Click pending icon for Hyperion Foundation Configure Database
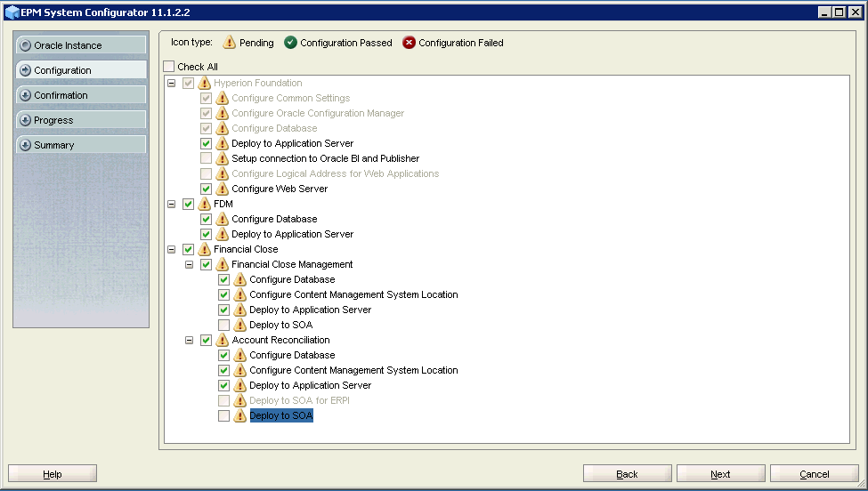 tap(222, 128)
